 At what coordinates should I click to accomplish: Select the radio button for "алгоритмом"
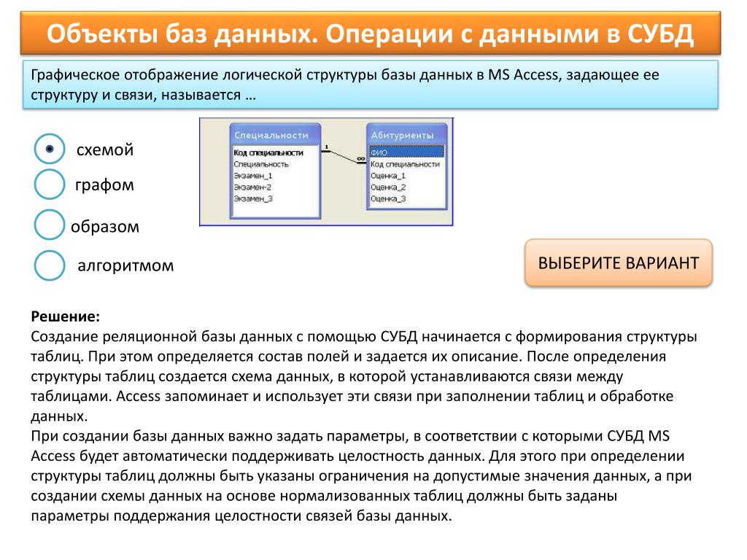pos(50,265)
